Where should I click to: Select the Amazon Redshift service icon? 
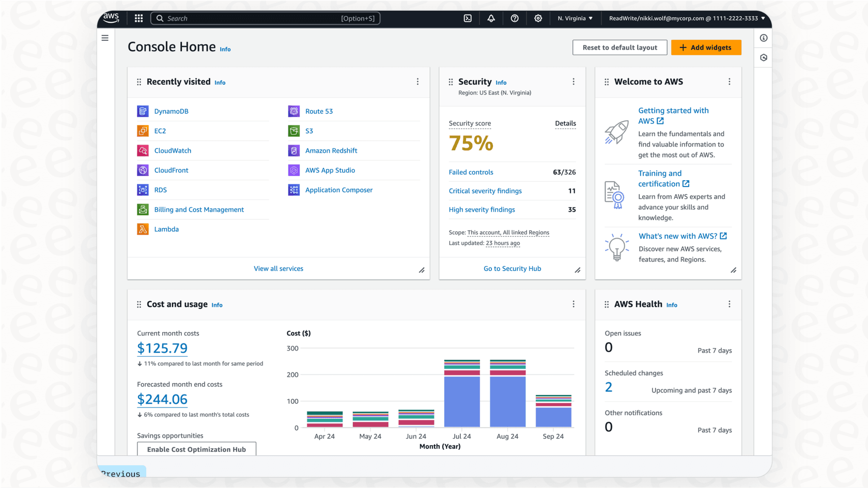(x=293, y=150)
